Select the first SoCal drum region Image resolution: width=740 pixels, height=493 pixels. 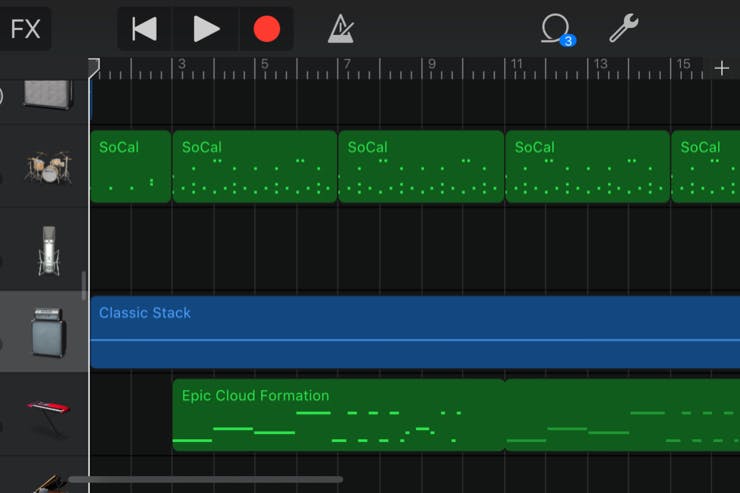tap(130, 167)
